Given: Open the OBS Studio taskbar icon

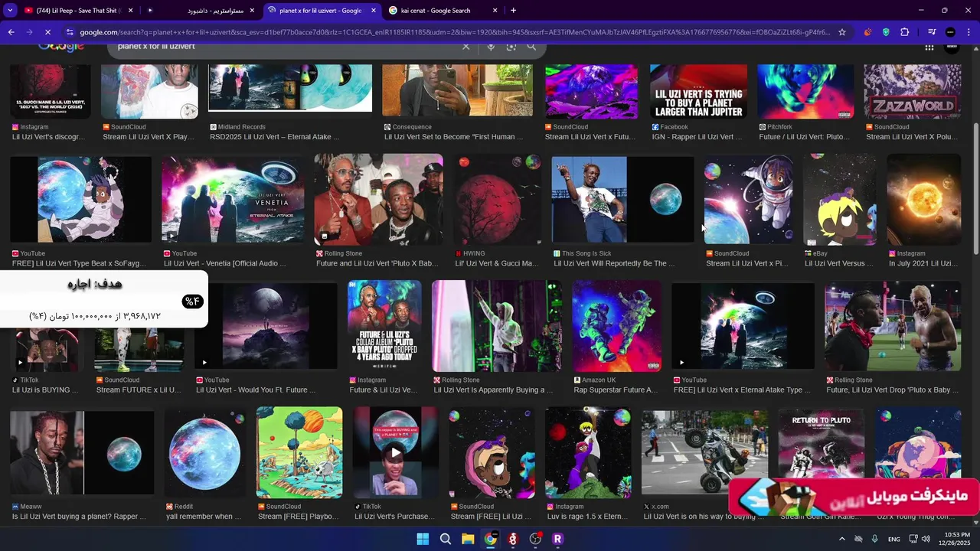Looking at the screenshot, I should [x=535, y=539].
